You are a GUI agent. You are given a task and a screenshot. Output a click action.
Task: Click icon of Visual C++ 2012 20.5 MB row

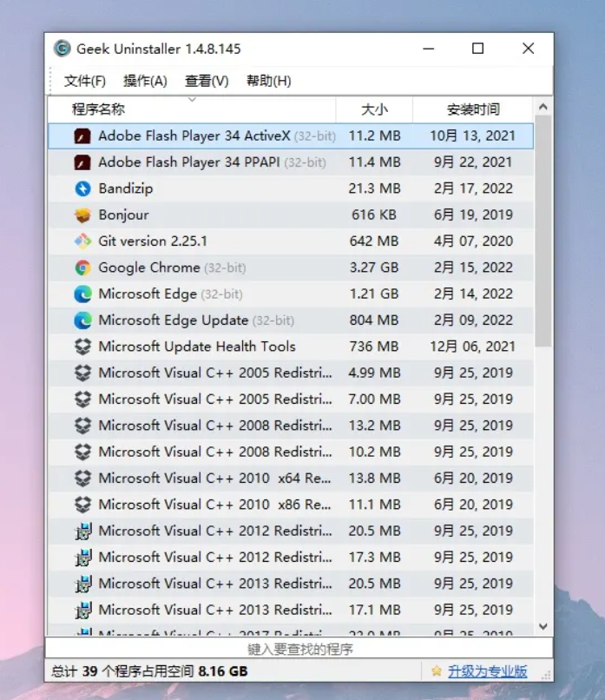point(82,531)
